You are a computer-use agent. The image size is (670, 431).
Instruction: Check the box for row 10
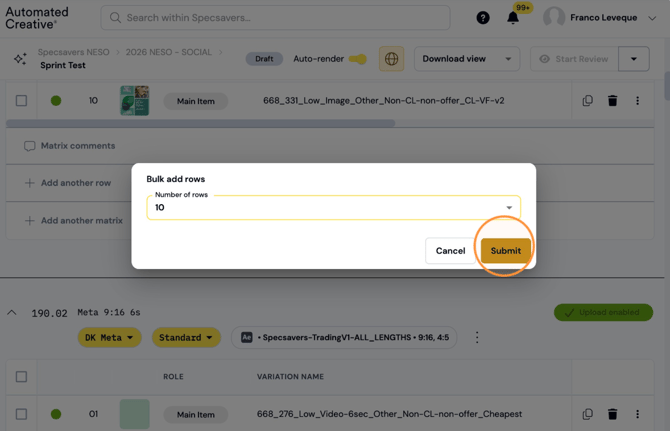tap(21, 101)
